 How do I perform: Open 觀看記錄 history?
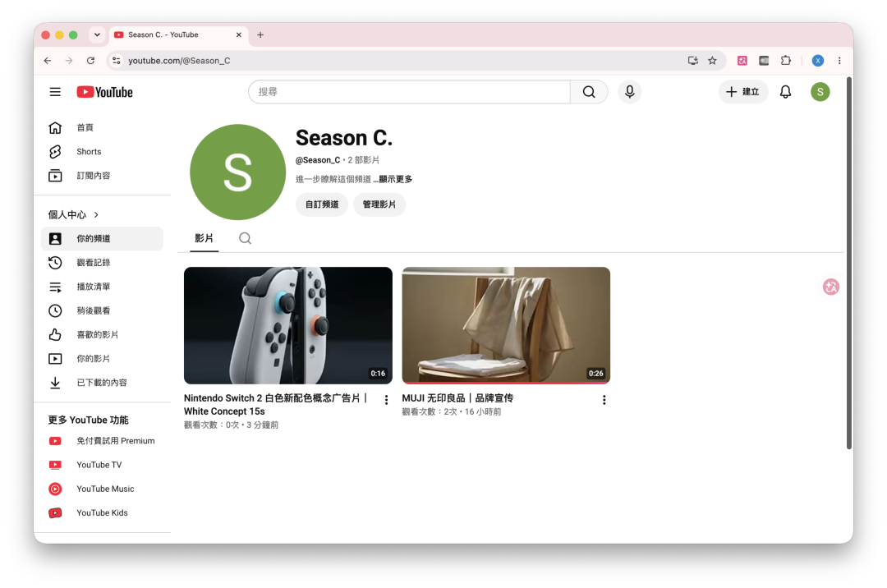point(102,262)
